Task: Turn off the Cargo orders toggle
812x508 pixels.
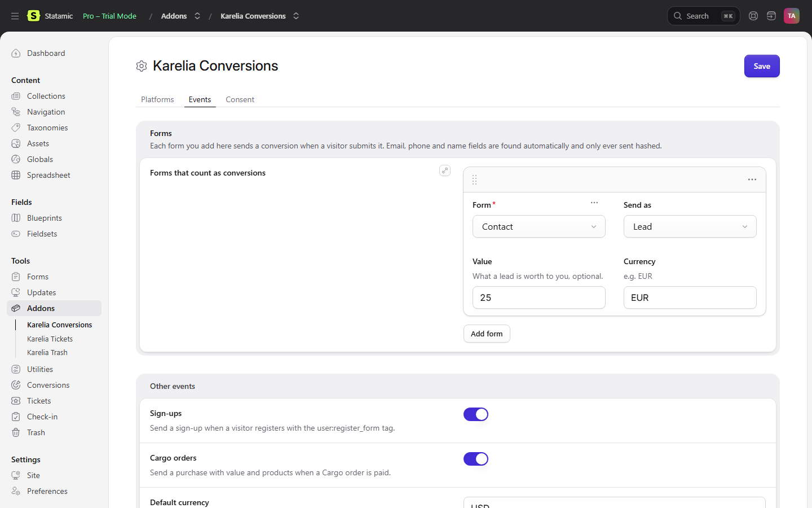Action: point(476,459)
